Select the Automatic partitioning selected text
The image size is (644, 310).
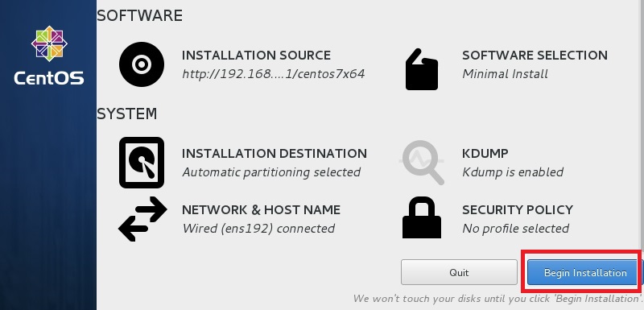271,172
